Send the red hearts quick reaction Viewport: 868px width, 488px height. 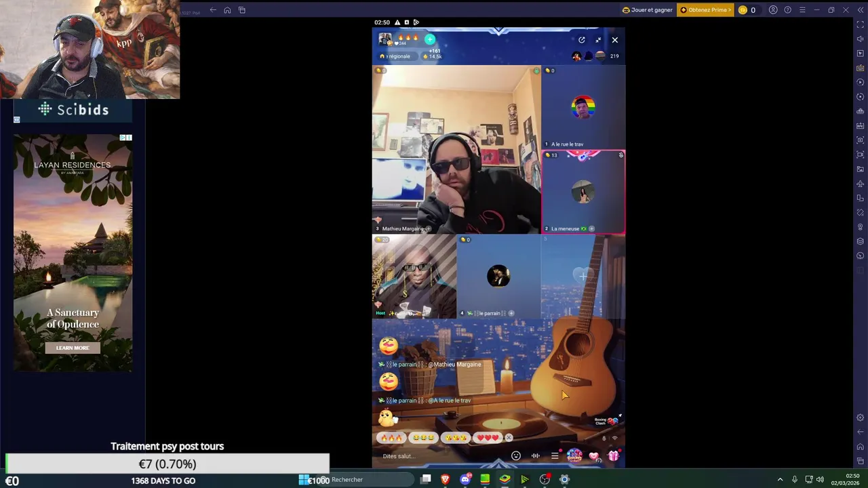[487, 438]
